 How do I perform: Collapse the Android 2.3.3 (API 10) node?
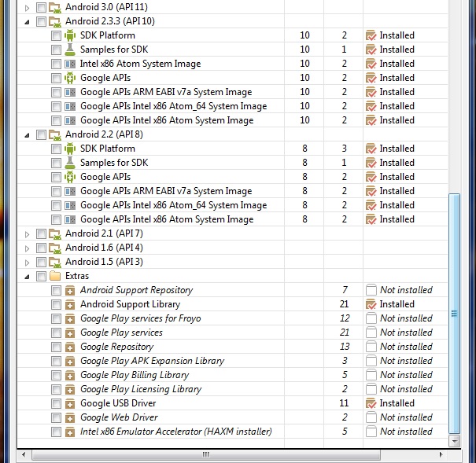click(28, 21)
